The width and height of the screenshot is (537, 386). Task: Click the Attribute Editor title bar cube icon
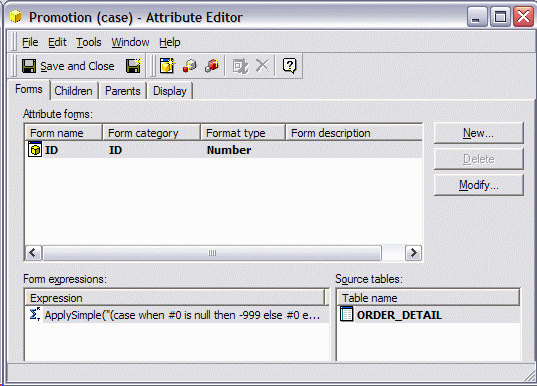15,16
